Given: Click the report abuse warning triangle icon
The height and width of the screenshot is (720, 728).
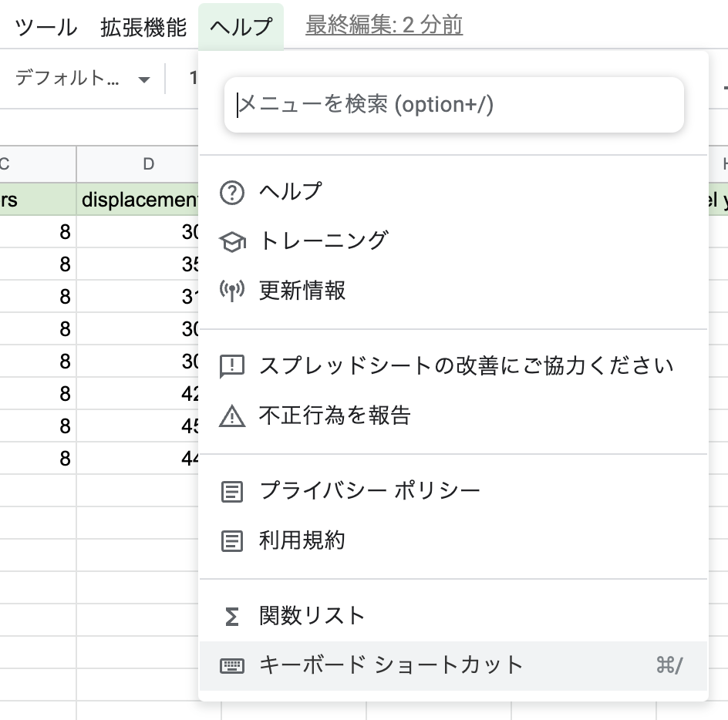Looking at the screenshot, I should pos(232,416).
